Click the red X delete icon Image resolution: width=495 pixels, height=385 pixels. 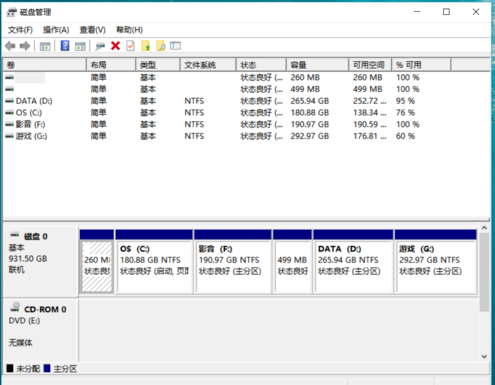point(115,46)
